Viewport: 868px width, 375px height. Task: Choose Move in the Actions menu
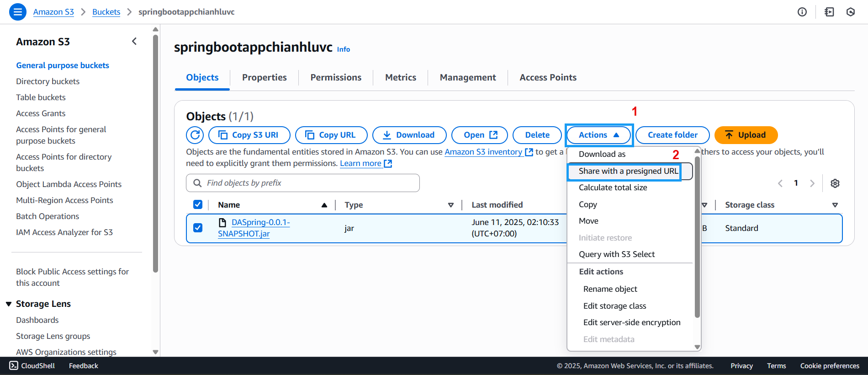[x=630, y=221]
